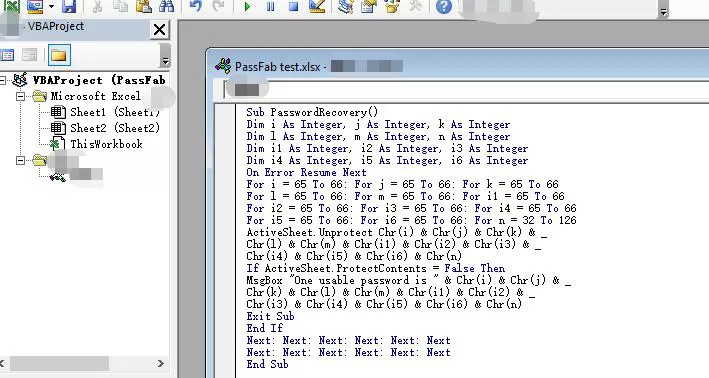The height and width of the screenshot is (378, 709).
Task: Open the object dropdown box above the code
Action: point(467,90)
